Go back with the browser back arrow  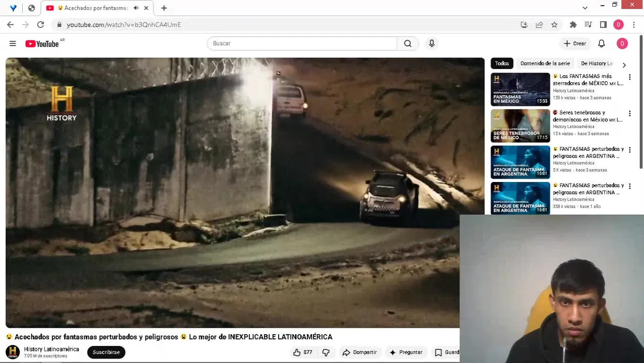click(x=10, y=24)
